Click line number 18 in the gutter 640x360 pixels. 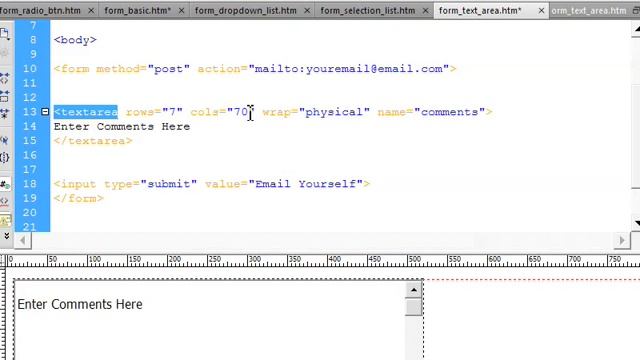(29, 184)
